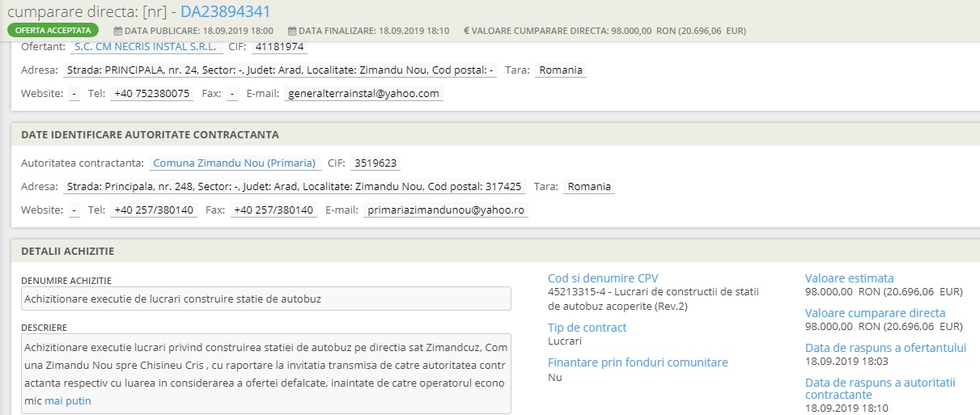Collapse the description with 'mai putin'
Screen dimensions: 980x415
(x=68, y=400)
